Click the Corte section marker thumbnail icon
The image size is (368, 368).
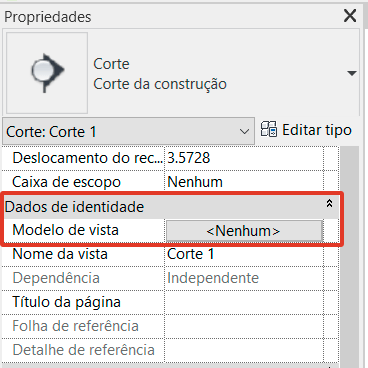tap(47, 73)
